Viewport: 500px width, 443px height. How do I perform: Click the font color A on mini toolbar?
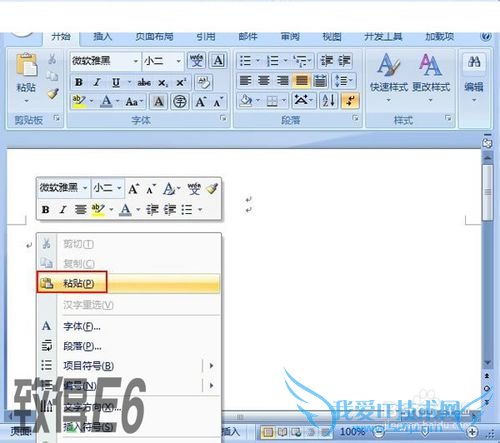click(125, 210)
